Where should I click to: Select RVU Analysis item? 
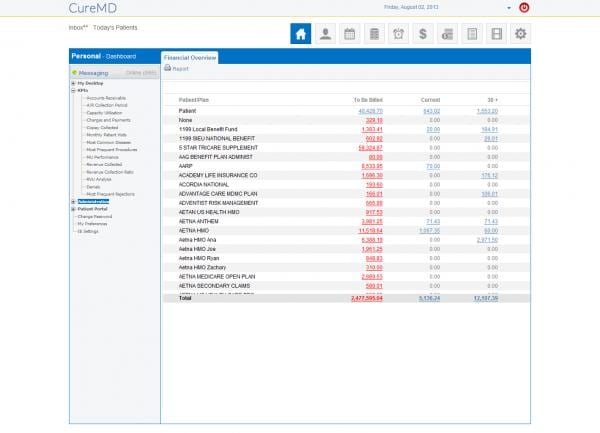point(99,179)
